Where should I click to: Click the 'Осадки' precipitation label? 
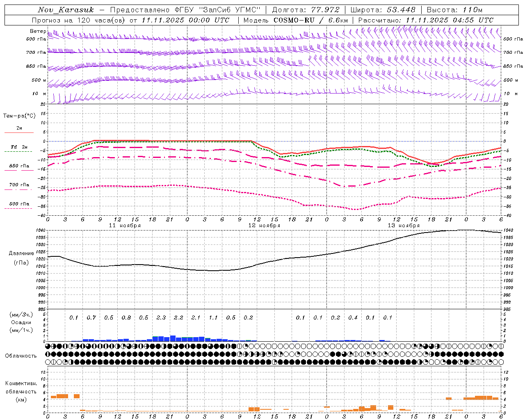(x=21, y=322)
